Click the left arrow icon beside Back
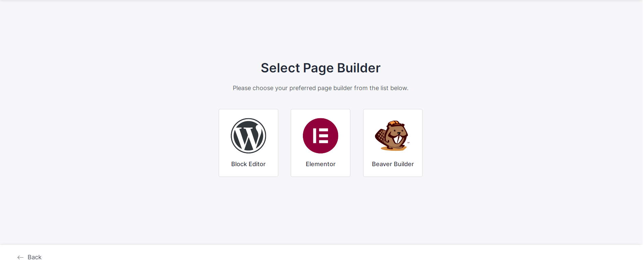This screenshot has width=644, height=269. click(20, 257)
